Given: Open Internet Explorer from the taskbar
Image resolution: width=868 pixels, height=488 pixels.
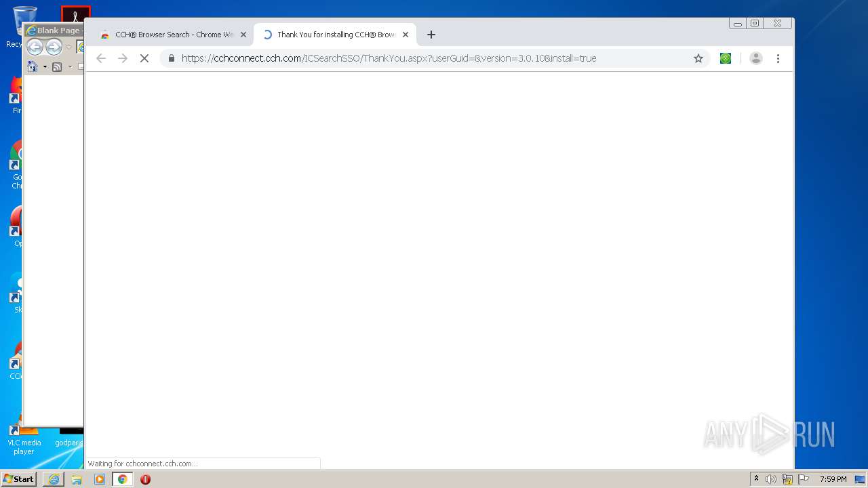Looking at the screenshot, I should [x=54, y=479].
